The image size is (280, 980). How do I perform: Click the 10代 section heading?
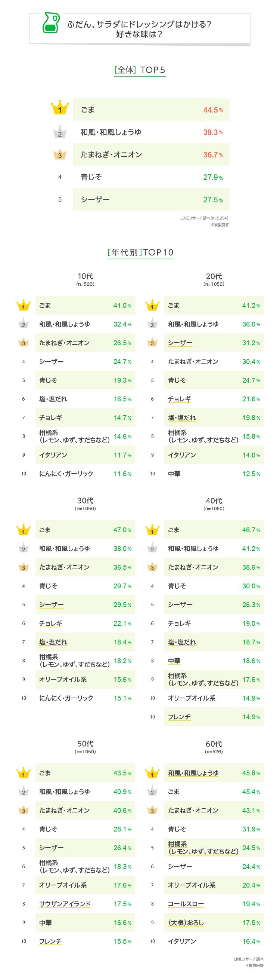pos(85,276)
